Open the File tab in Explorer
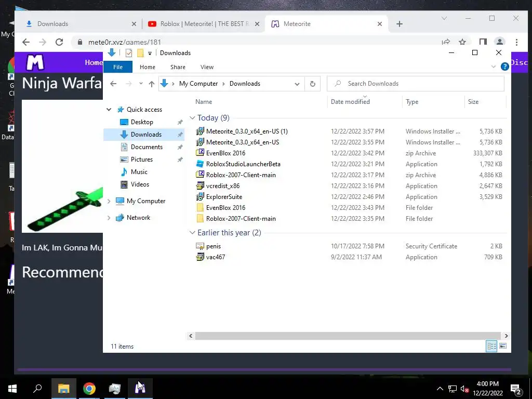Viewport: 532px width, 399px height. 118,67
